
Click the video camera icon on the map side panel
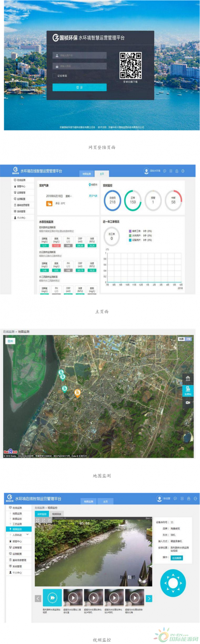(x=188, y=402)
